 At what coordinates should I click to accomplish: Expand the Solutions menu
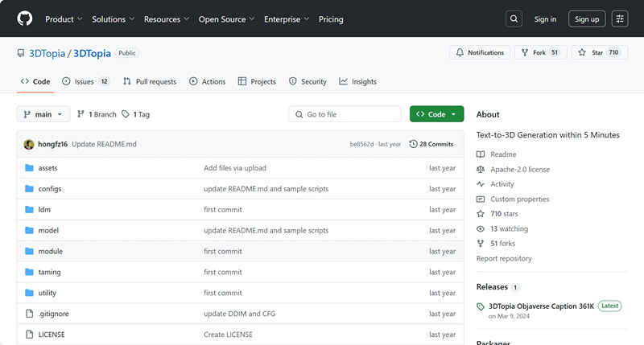[113, 19]
